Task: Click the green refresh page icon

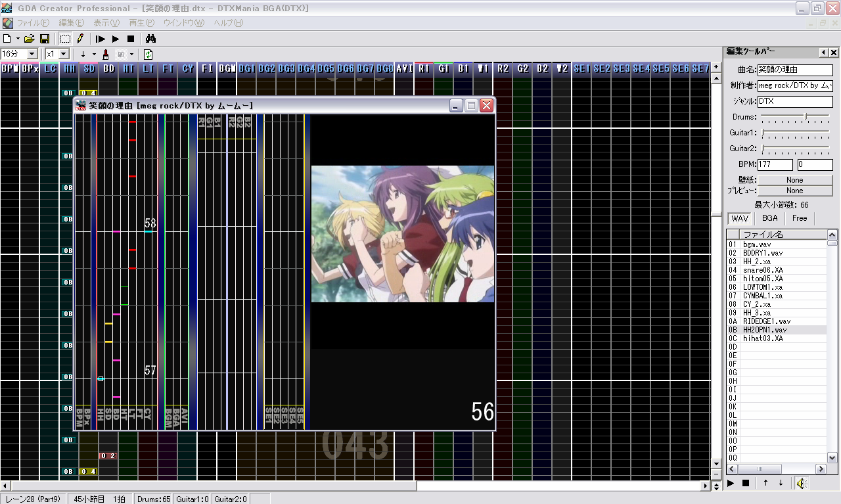Action: click(x=148, y=54)
